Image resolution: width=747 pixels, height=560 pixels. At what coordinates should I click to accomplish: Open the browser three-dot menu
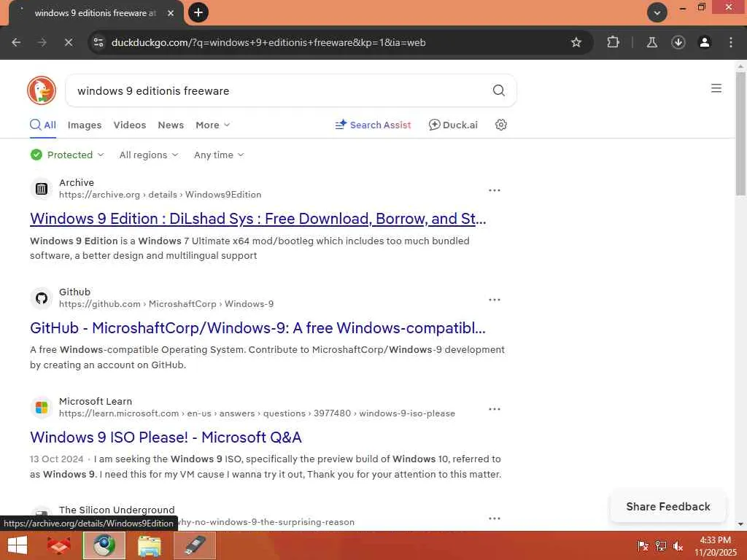[x=730, y=42]
